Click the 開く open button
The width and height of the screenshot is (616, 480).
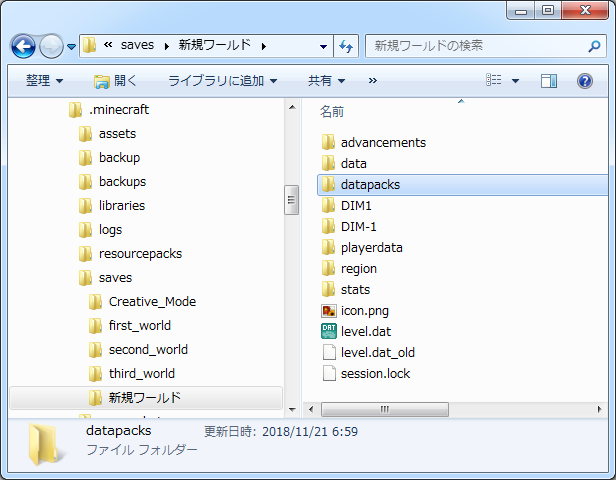(x=115, y=80)
